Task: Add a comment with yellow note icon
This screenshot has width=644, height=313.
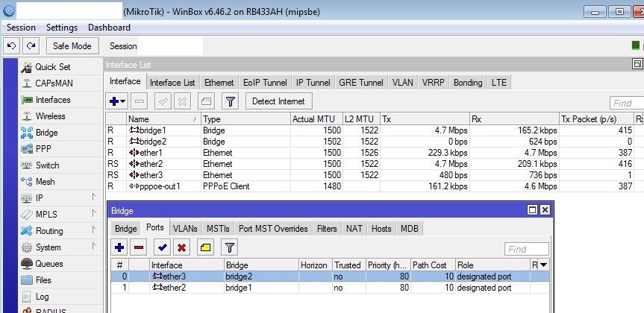Action: click(205, 247)
